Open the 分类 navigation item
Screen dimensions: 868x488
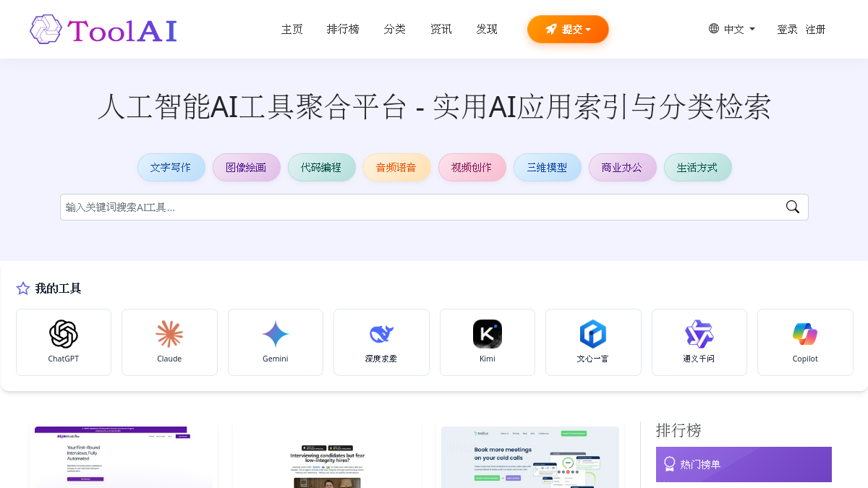coord(395,29)
